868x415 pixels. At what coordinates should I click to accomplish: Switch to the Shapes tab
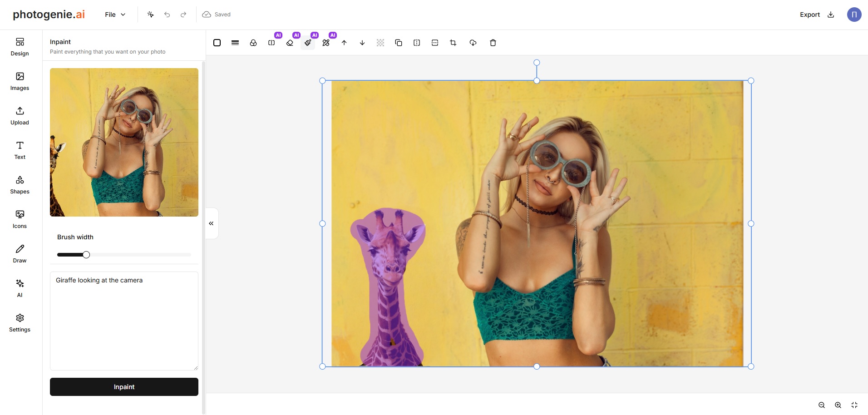point(20,185)
